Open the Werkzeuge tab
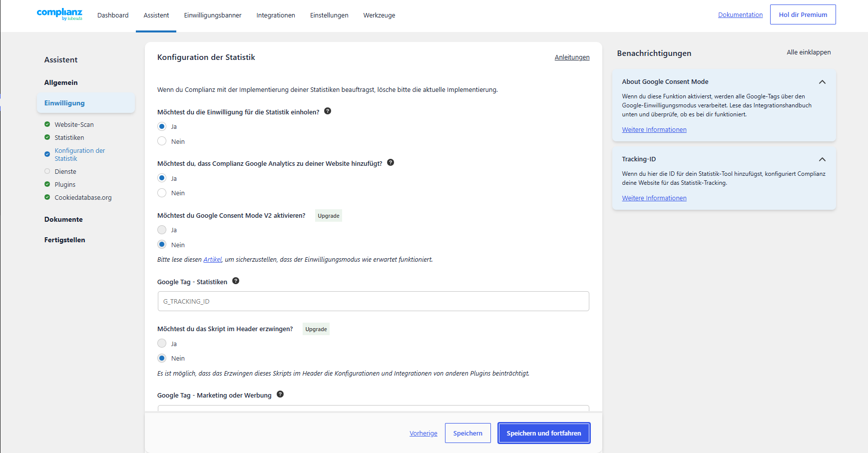Image resolution: width=868 pixels, height=453 pixels. (379, 15)
